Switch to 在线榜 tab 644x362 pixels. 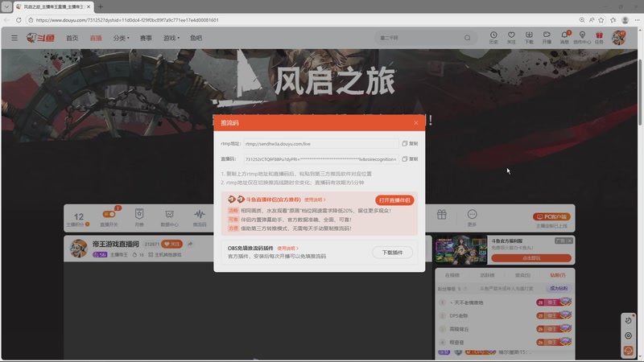point(452,275)
